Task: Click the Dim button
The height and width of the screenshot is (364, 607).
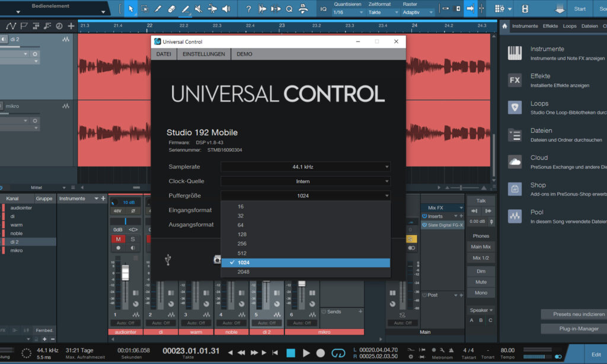Action: (x=481, y=271)
